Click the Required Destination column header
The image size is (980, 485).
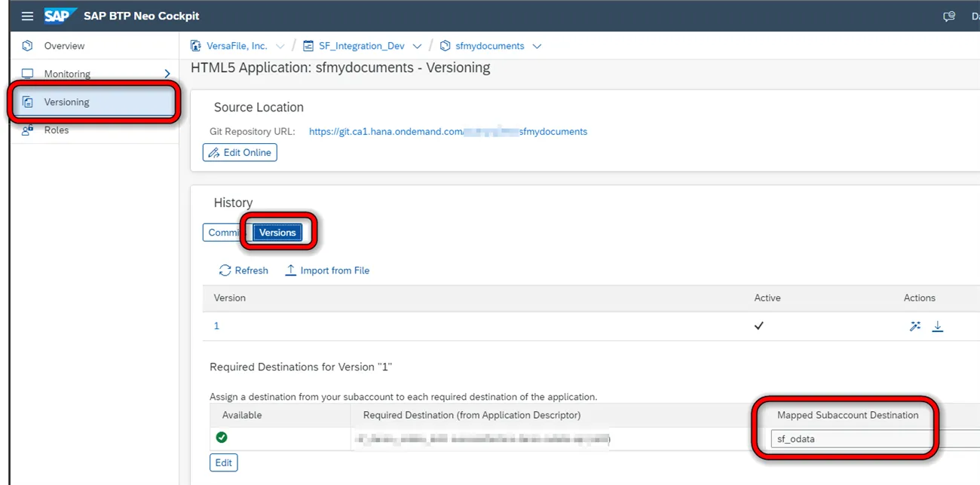point(472,415)
